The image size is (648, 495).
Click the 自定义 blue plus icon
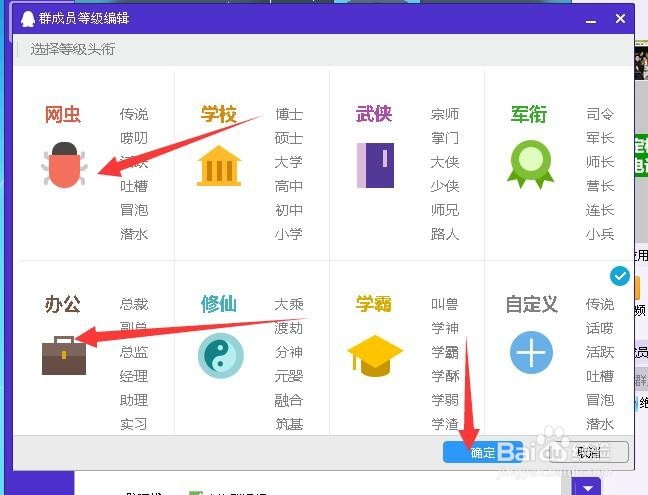point(531,352)
